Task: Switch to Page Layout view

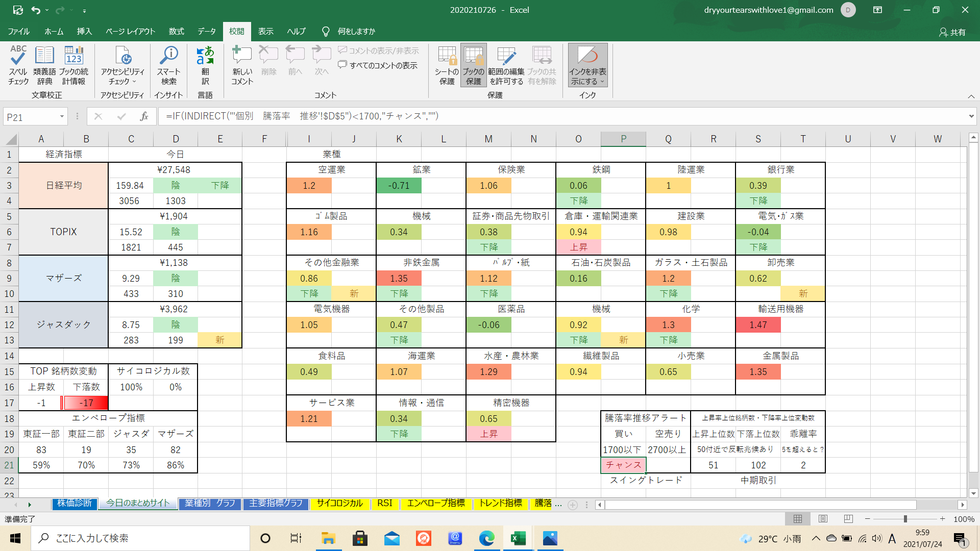Action: pyautogui.click(x=823, y=519)
